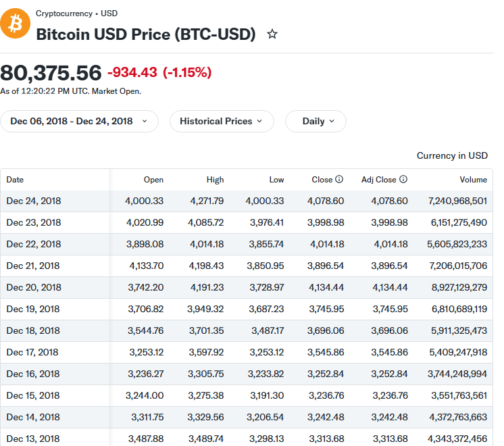Click Dec 18 low value 3,487.17
This screenshot has height=446, width=504.
pyautogui.click(x=268, y=330)
